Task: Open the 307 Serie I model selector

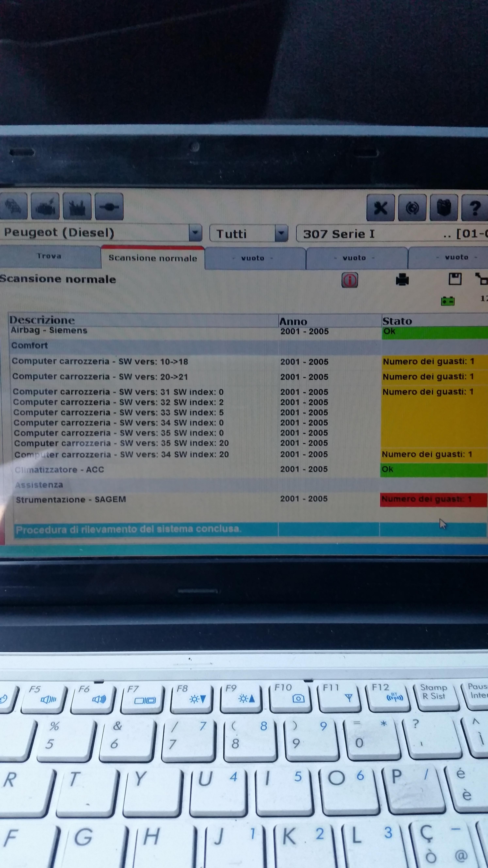Action: click(x=392, y=234)
